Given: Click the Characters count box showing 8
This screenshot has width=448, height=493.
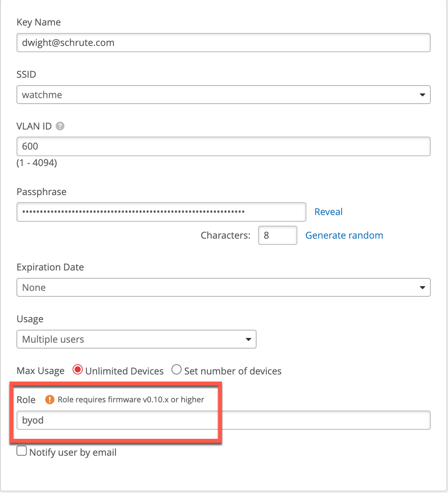Looking at the screenshot, I should 277,236.
